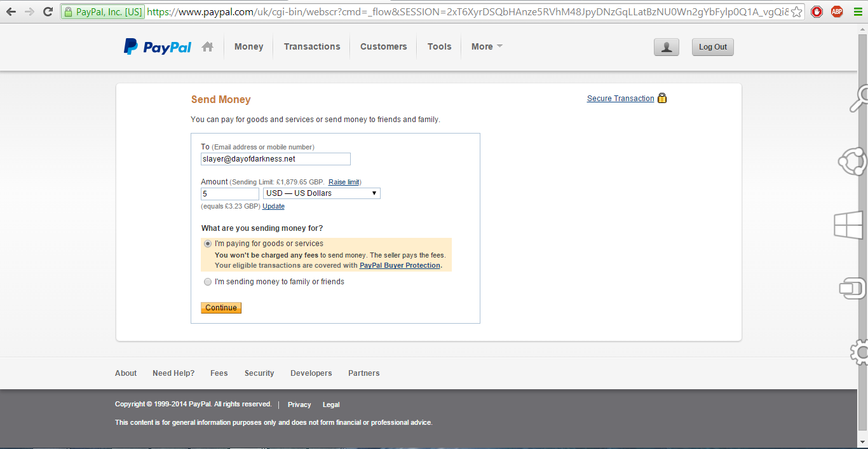The height and width of the screenshot is (449, 868).
Task: Click the Send Money heading
Action: [x=221, y=99]
